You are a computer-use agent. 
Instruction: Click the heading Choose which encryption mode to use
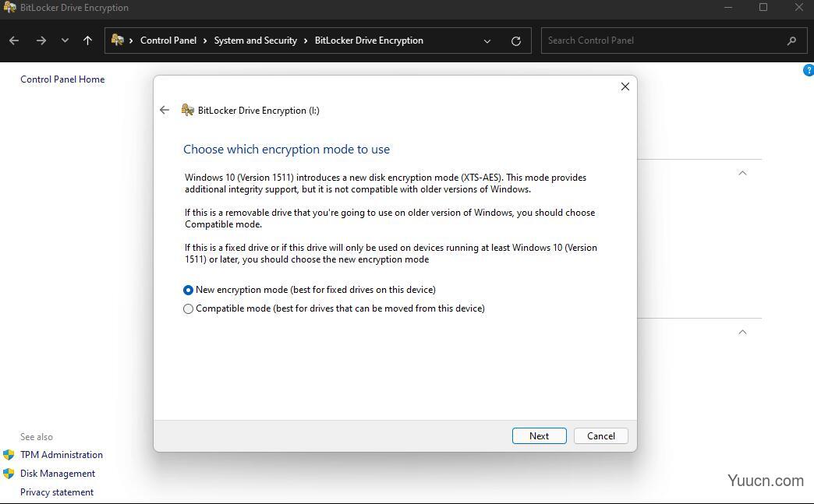[287, 150]
